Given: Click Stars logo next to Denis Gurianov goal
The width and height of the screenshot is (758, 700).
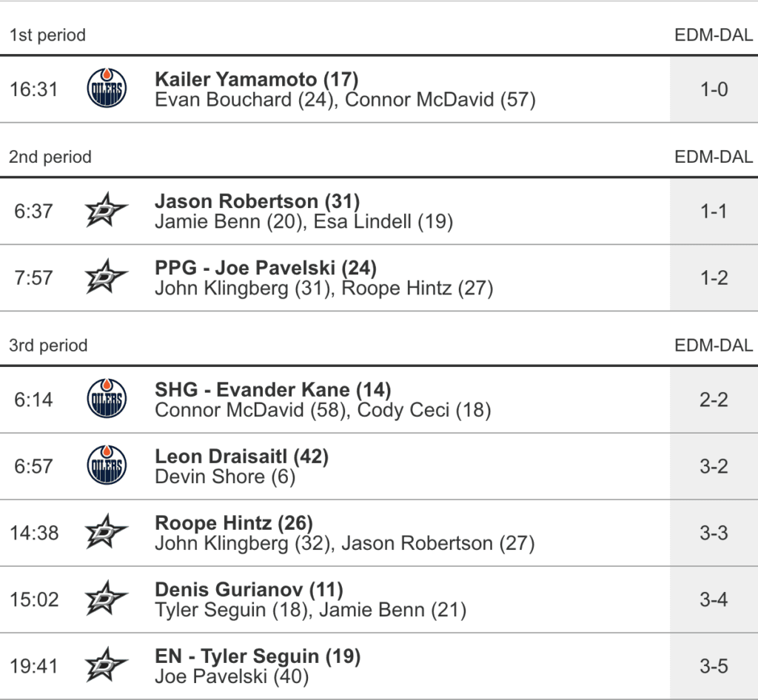Looking at the screenshot, I should click(x=107, y=599).
